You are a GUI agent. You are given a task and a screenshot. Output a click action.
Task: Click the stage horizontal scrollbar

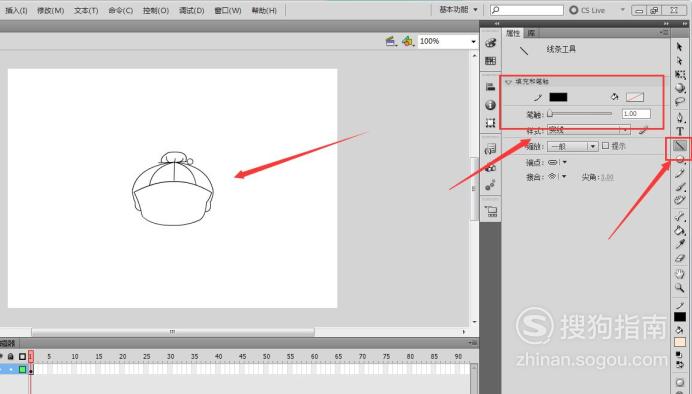click(x=173, y=331)
